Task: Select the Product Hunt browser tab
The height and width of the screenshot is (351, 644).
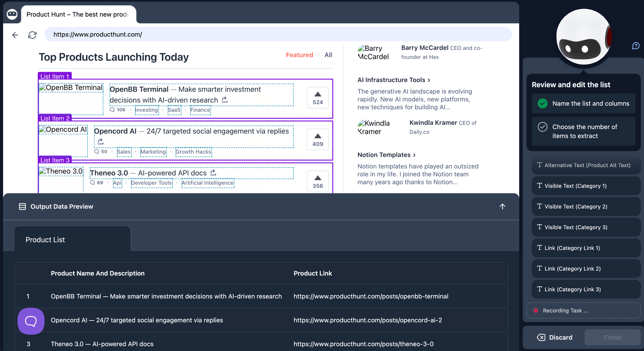Action: coord(79,14)
